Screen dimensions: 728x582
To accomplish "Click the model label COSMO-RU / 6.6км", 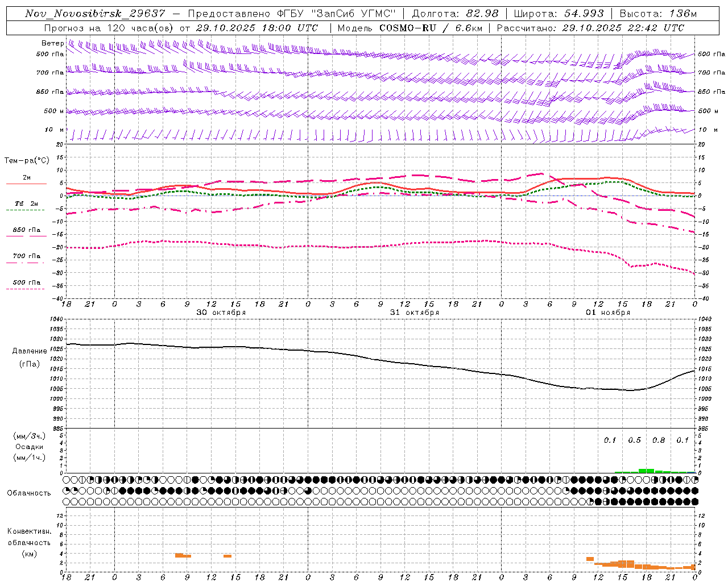I will pos(431,28).
